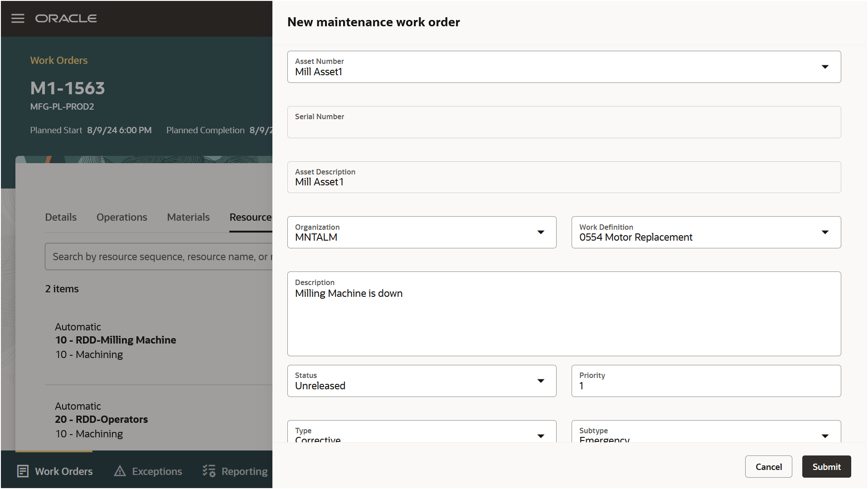Open the Materials tab
The width and height of the screenshot is (868, 489).
coord(188,218)
